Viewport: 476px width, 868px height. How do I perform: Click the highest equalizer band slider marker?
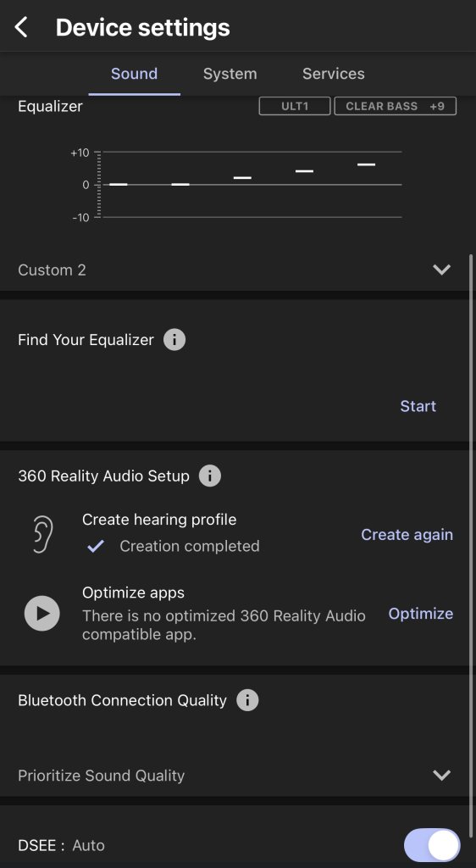coord(366,164)
